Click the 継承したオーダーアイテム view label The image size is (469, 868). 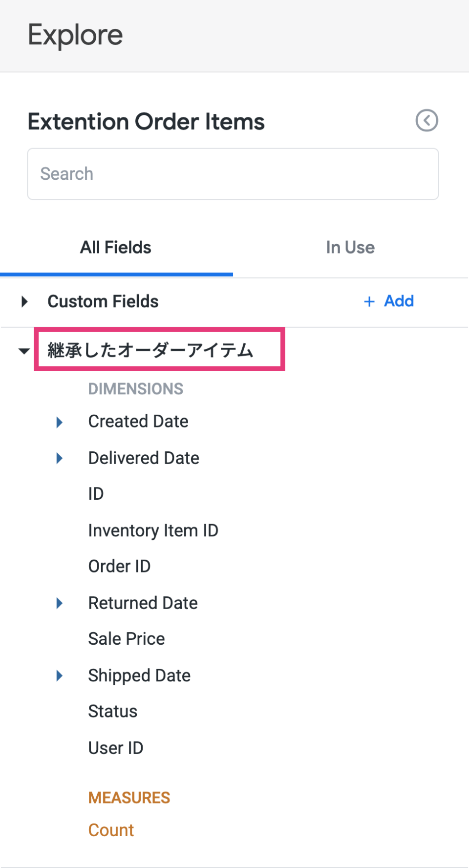click(x=150, y=350)
